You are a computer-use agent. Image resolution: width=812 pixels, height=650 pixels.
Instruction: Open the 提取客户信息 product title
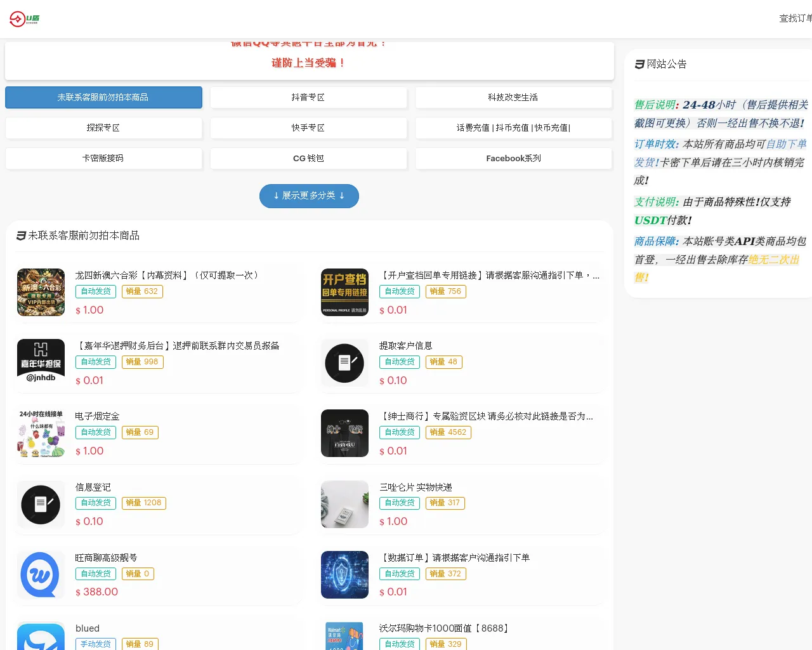405,345
